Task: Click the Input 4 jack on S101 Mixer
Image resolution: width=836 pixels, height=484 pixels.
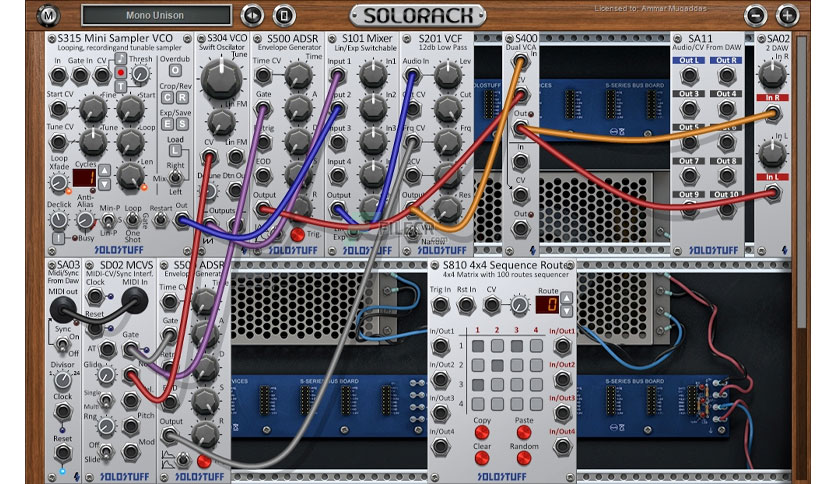Action: coord(337,175)
